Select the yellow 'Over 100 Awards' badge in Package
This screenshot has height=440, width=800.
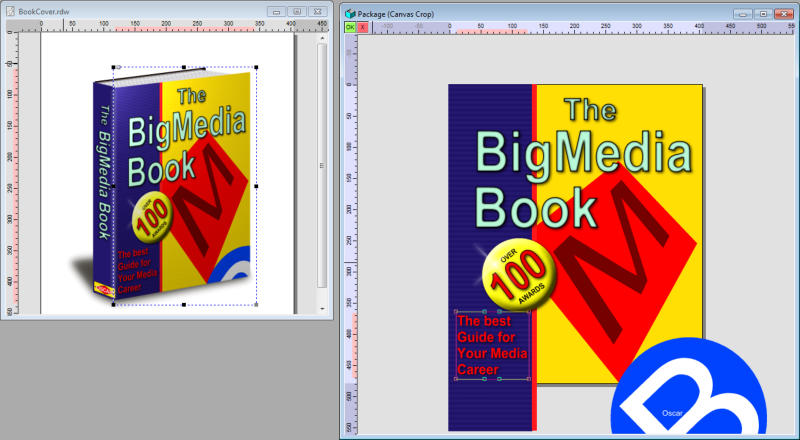coord(518,275)
